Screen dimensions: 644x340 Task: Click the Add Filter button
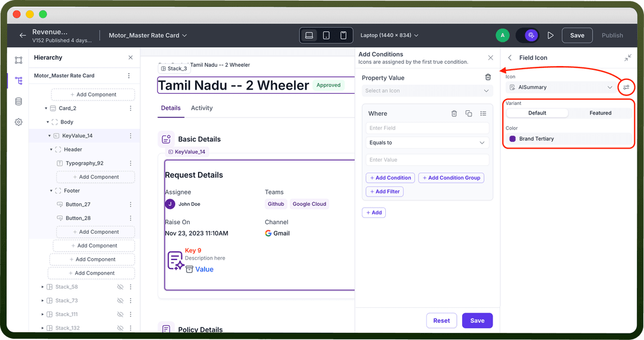tap(385, 191)
